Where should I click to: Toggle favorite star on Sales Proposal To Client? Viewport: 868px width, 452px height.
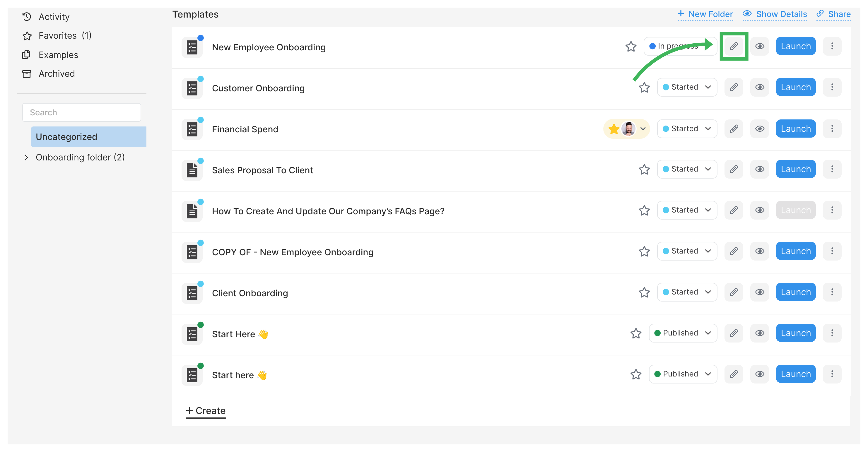click(x=644, y=169)
